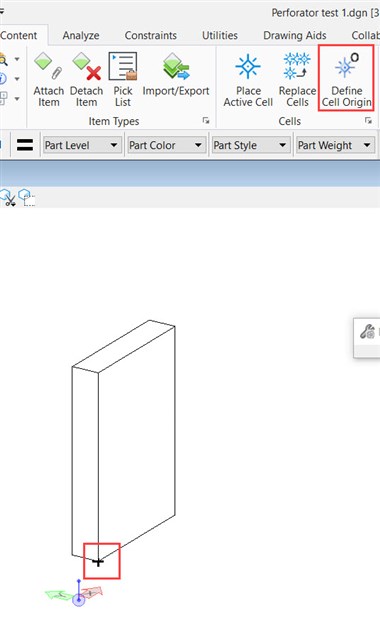The height and width of the screenshot is (639, 380).
Task: Choose the Place Active Cell tool
Action: coord(248,80)
